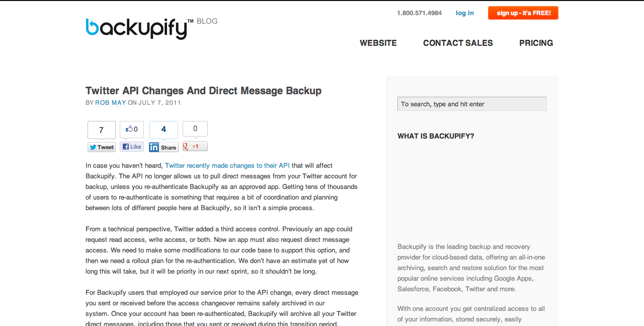Click the sign up - it's FREE button

point(523,13)
